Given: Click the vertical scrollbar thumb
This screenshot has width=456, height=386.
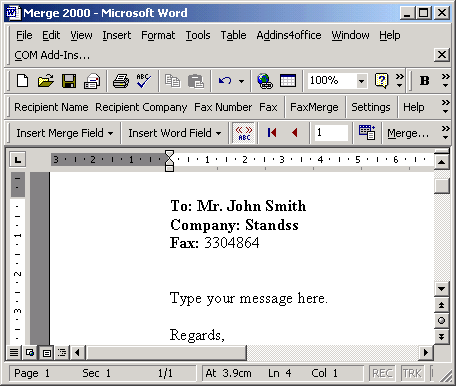Looking at the screenshot, I should click(x=441, y=186).
